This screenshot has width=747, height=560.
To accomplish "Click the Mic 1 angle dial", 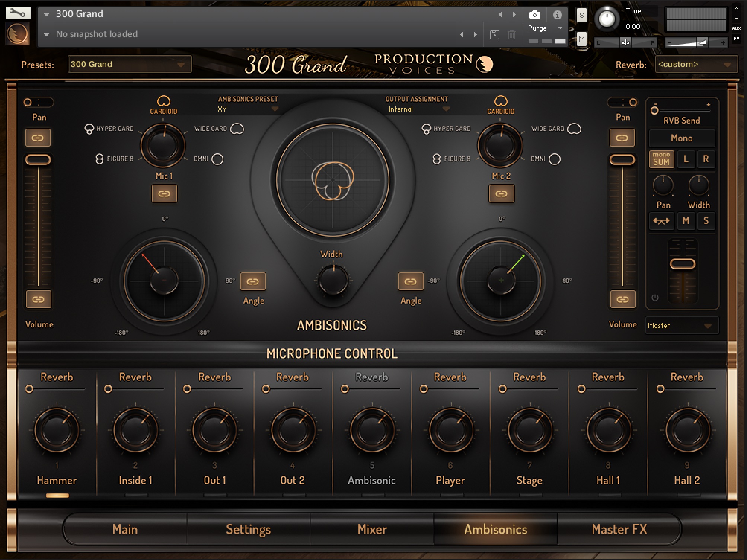I will point(164,281).
